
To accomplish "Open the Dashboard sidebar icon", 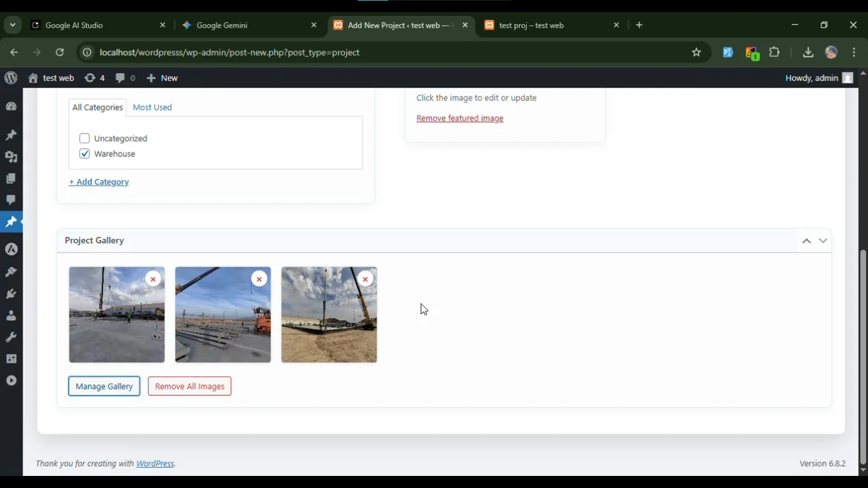I will pyautogui.click(x=11, y=107).
